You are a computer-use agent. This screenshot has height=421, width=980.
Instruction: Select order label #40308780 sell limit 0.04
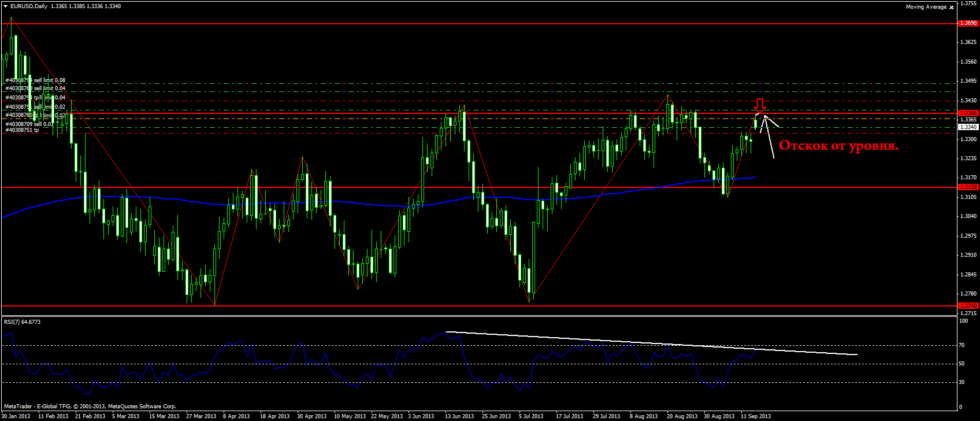[x=35, y=88]
